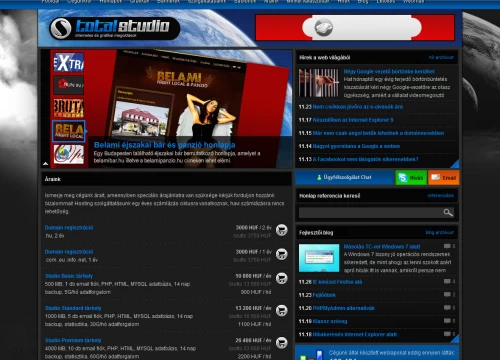
Task: Open the Google vezető börtönbe news headline
Action: pos(389,71)
